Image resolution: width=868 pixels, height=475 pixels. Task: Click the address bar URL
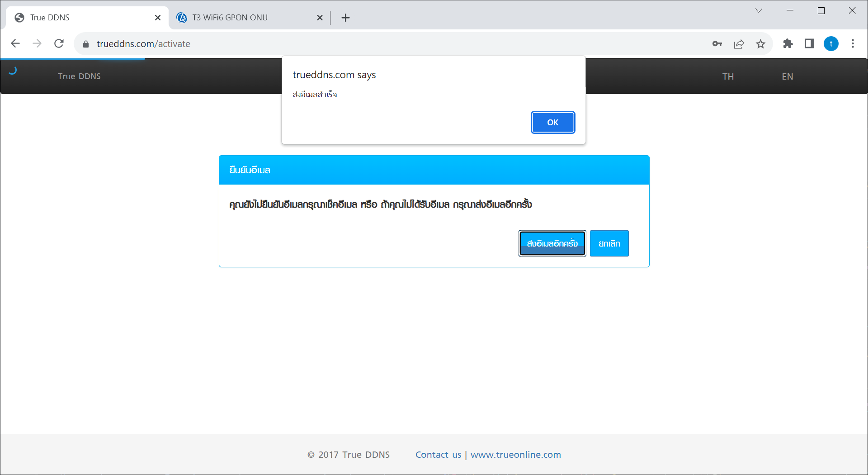143,44
